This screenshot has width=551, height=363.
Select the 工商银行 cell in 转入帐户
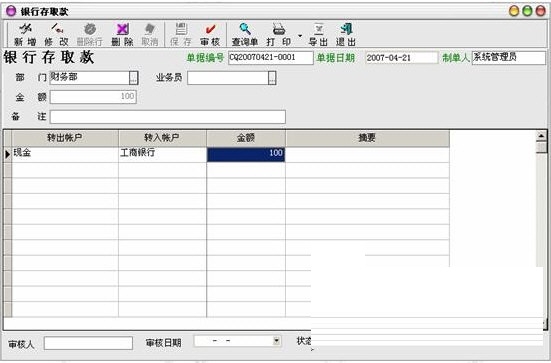[162, 154]
